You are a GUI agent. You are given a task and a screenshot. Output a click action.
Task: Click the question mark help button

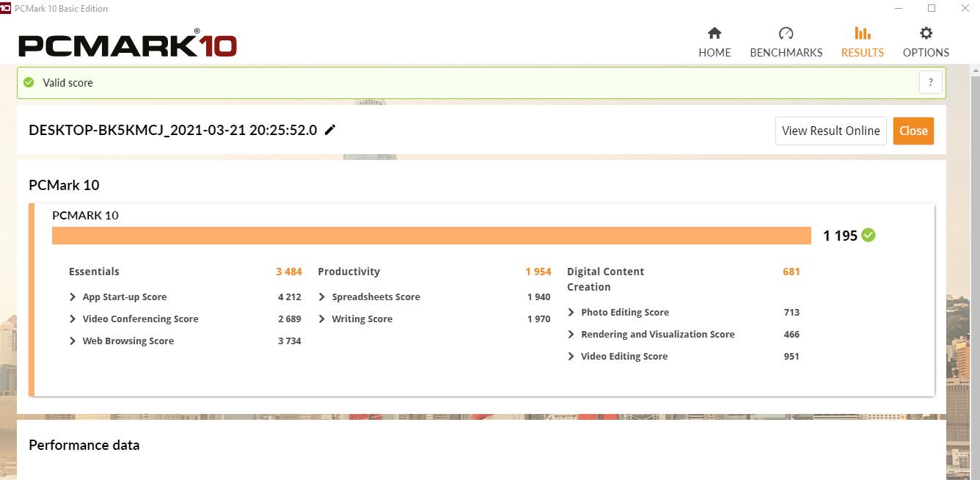click(930, 82)
